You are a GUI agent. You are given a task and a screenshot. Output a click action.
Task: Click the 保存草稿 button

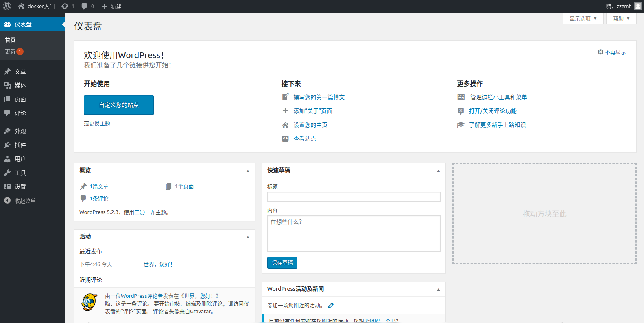pyautogui.click(x=282, y=263)
